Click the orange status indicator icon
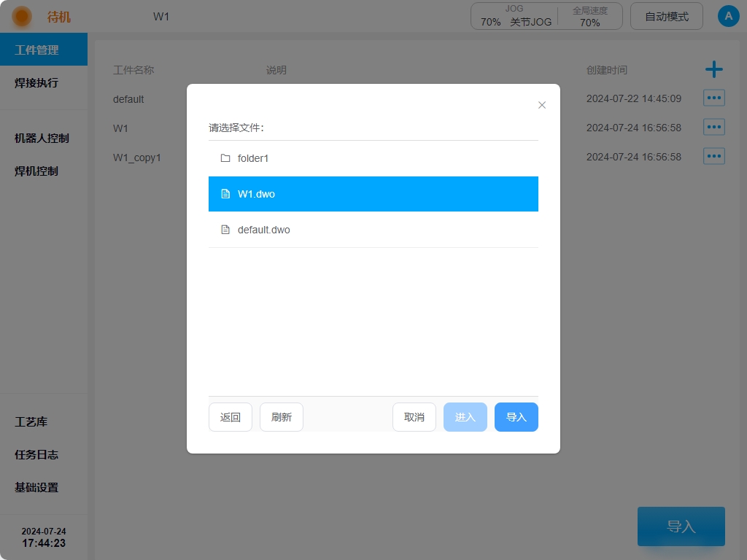Viewport: 747px width, 560px height. [x=22, y=16]
